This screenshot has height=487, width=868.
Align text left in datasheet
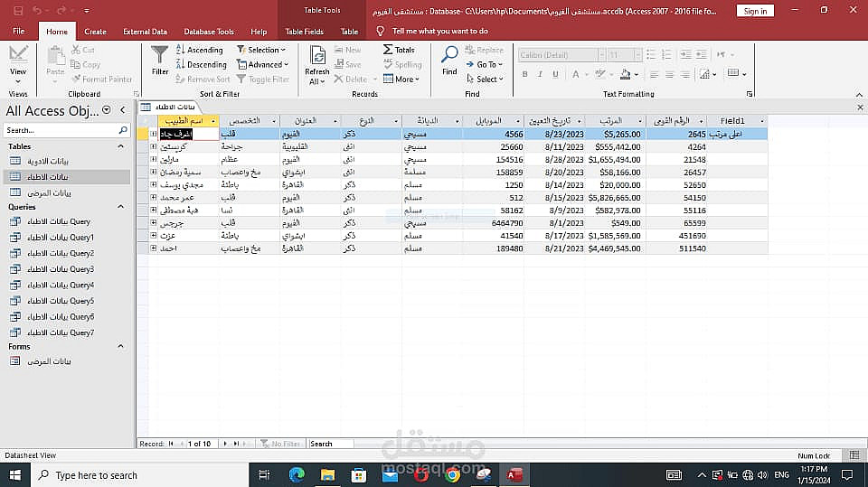point(655,74)
